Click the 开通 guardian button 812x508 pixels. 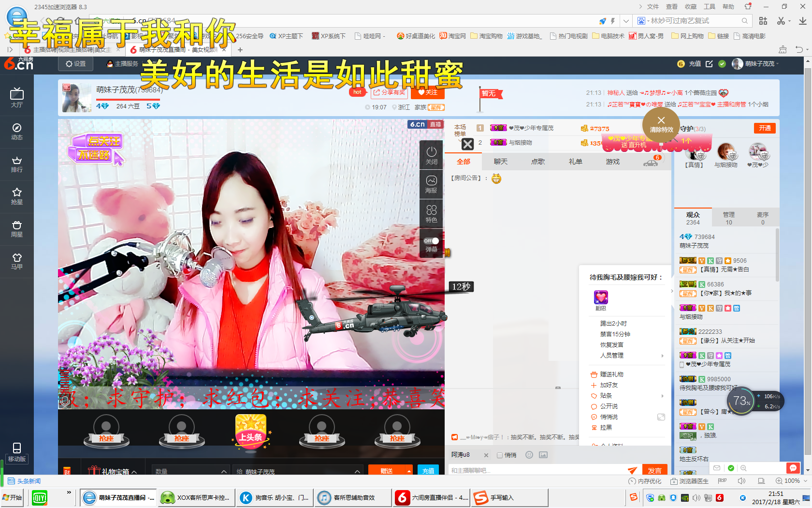click(765, 128)
